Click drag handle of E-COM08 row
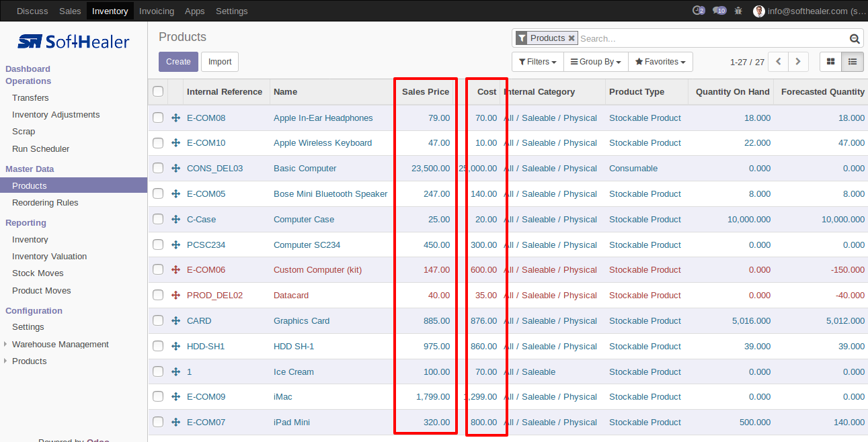The image size is (868, 442). [x=175, y=118]
